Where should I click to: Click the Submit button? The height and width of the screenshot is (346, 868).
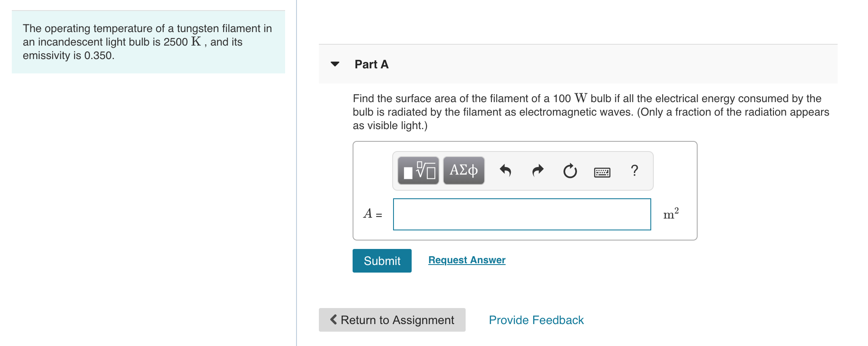[x=381, y=261]
